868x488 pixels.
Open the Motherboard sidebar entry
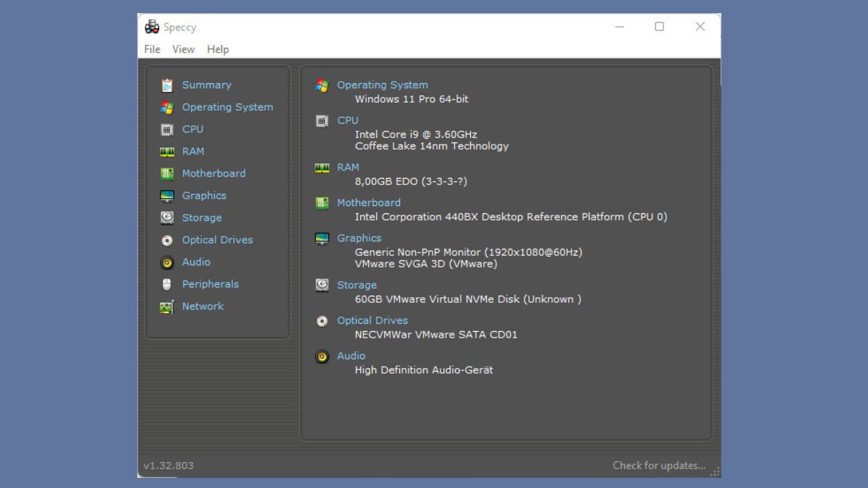click(214, 174)
